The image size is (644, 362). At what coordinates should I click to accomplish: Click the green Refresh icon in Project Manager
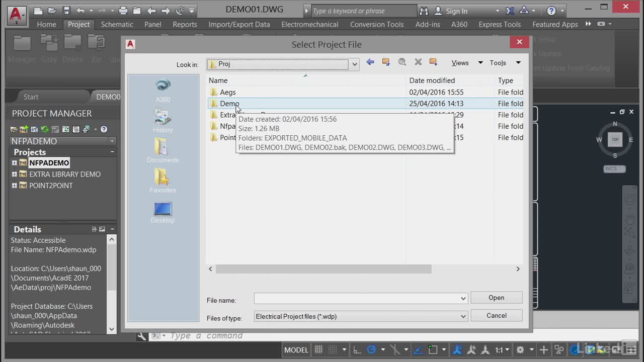click(x=45, y=129)
